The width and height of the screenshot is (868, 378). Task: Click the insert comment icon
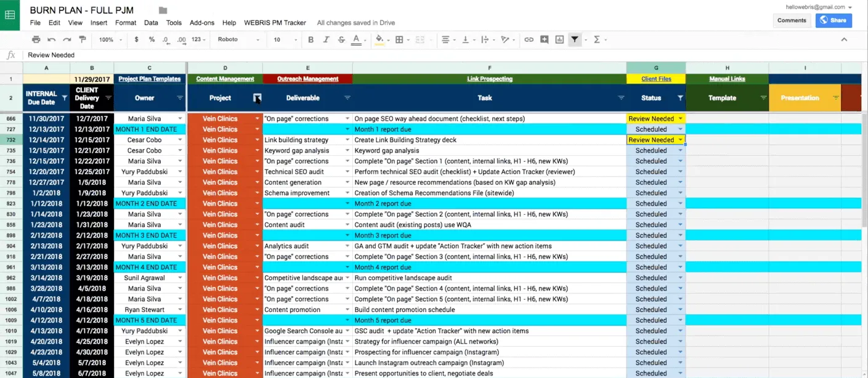pyautogui.click(x=544, y=39)
